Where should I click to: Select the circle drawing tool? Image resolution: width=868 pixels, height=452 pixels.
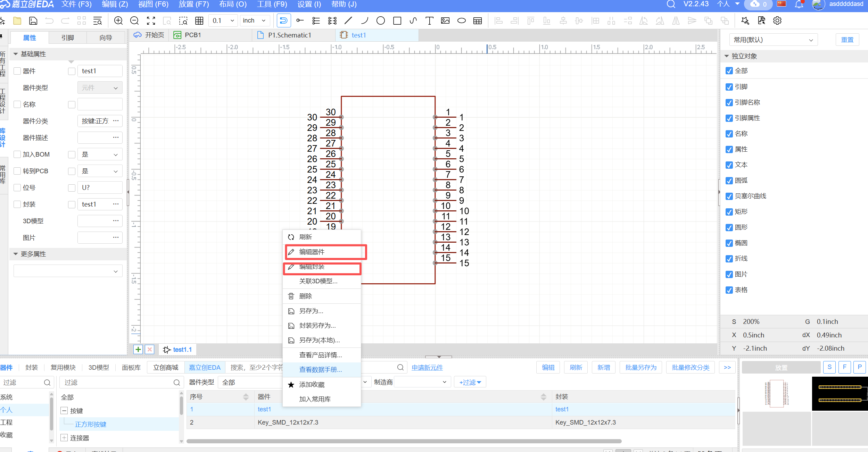point(380,21)
